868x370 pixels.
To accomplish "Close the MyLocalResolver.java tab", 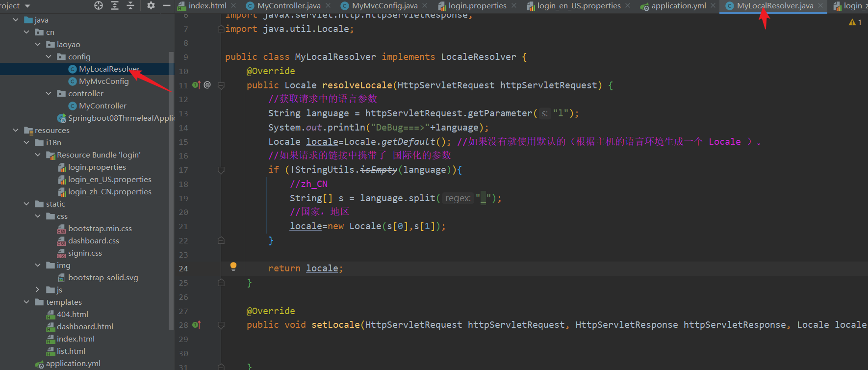I will [x=820, y=5].
